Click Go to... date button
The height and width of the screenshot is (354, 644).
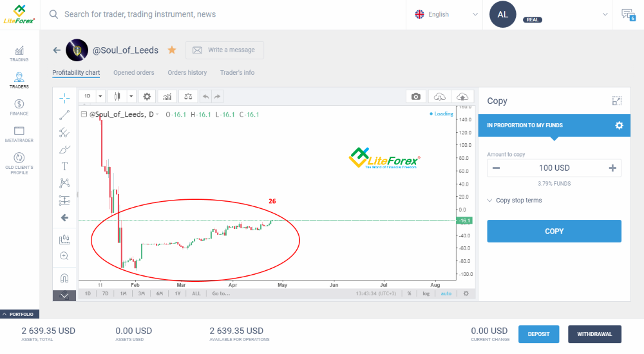[x=221, y=293]
